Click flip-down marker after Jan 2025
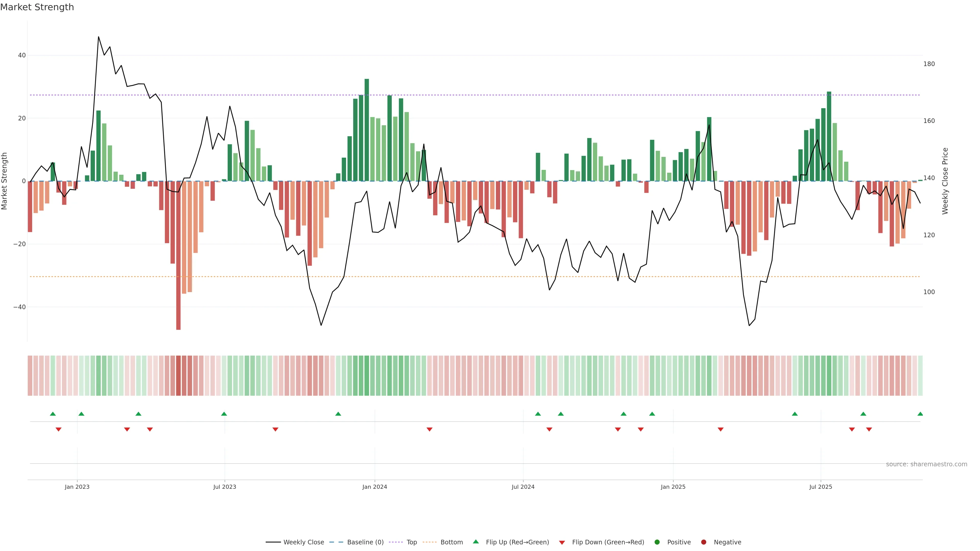Screen dimensions: 980x551 pos(720,429)
